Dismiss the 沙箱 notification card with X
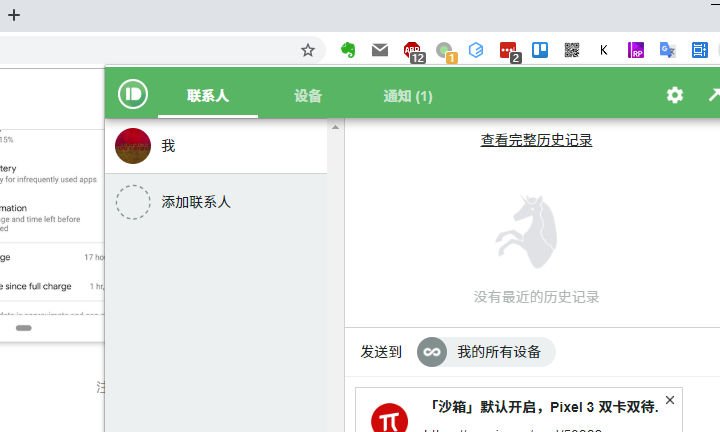The height and width of the screenshot is (432, 720). [670, 400]
